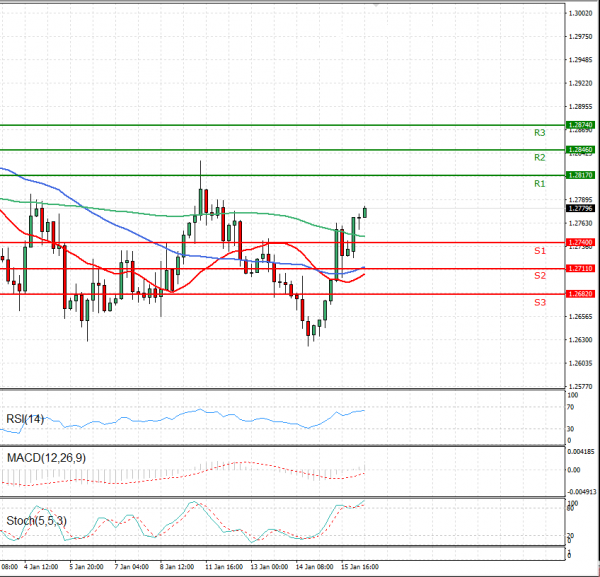Click the 4 Jan 12:00 time label
The height and width of the screenshot is (577, 600).
[41, 567]
